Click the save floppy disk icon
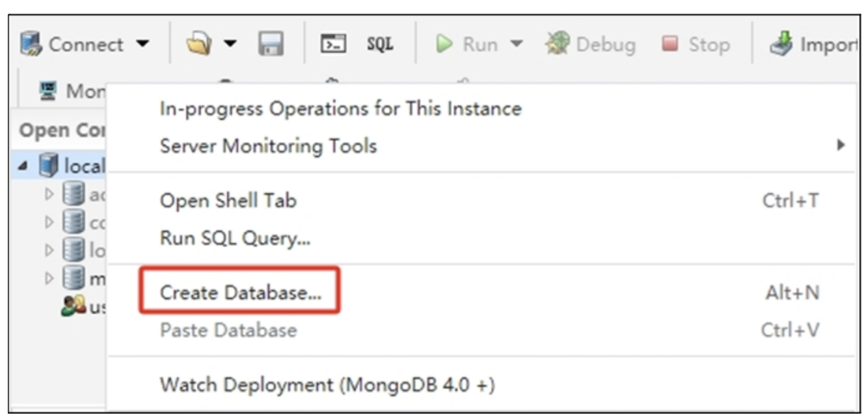 pos(270,44)
